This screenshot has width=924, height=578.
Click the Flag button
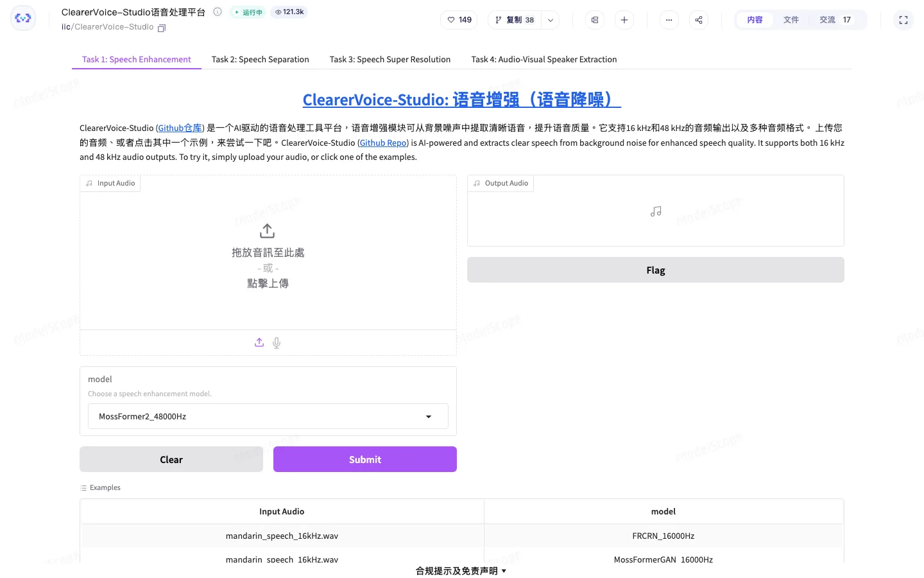coord(656,270)
